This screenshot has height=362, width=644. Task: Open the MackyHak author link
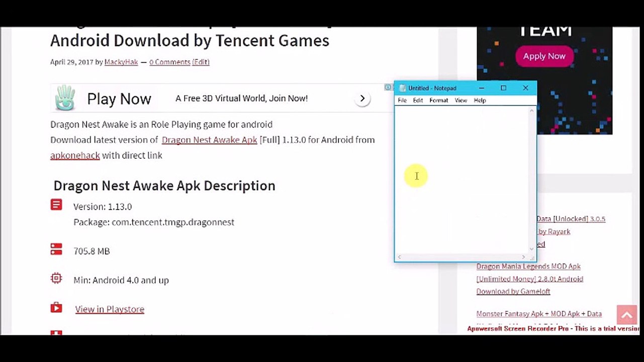click(x=121, y=62)
